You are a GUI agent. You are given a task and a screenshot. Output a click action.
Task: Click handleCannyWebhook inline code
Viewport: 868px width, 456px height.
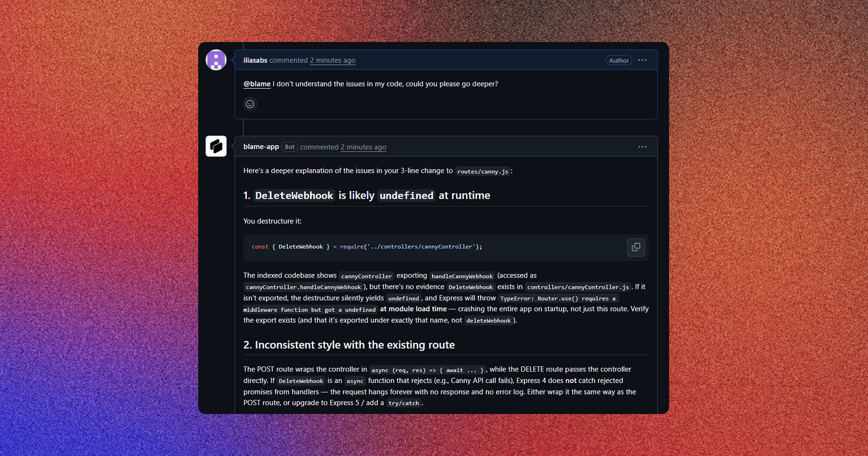point(462,276)
